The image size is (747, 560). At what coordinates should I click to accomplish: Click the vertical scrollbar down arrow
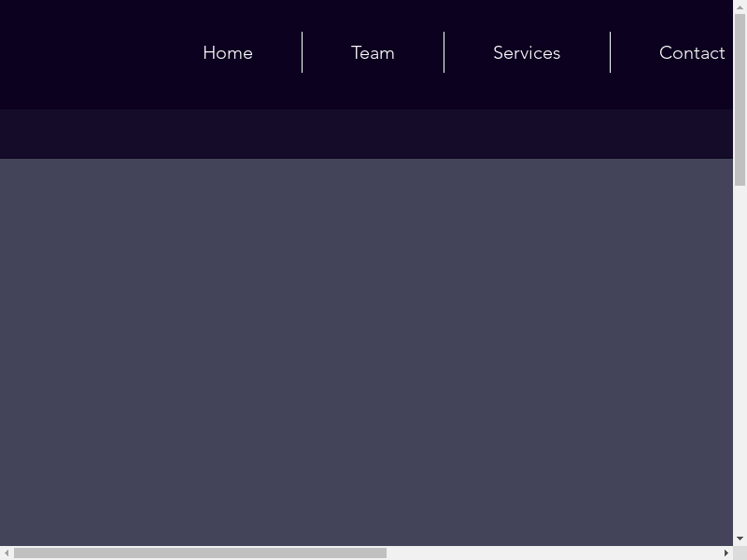[x=740, y=539]
